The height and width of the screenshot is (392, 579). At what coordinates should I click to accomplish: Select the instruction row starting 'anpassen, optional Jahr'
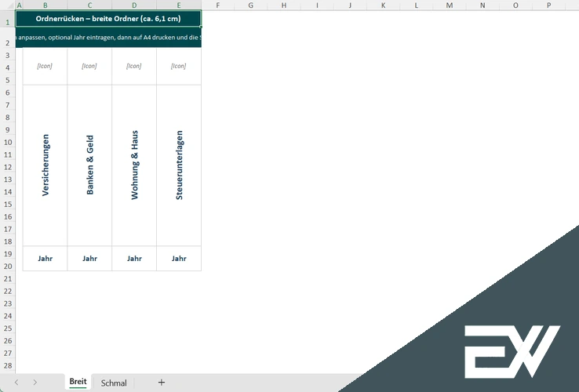[108, 38]
